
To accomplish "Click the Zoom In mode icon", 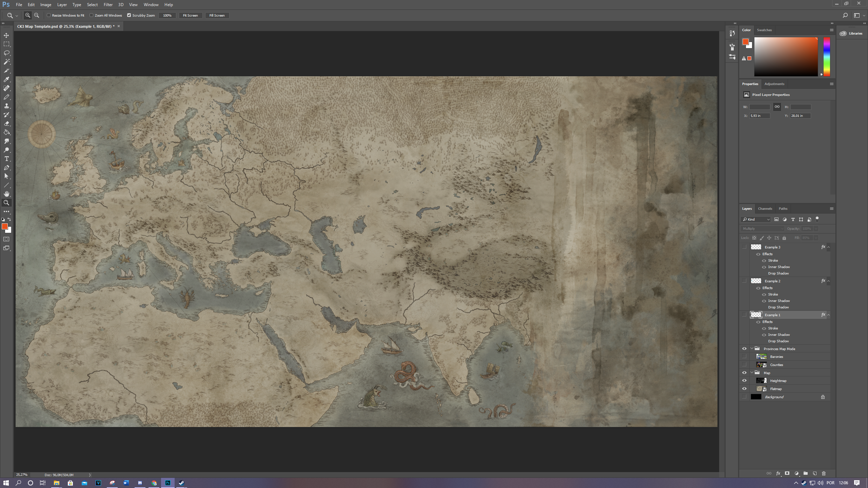I will click(28, 15).
